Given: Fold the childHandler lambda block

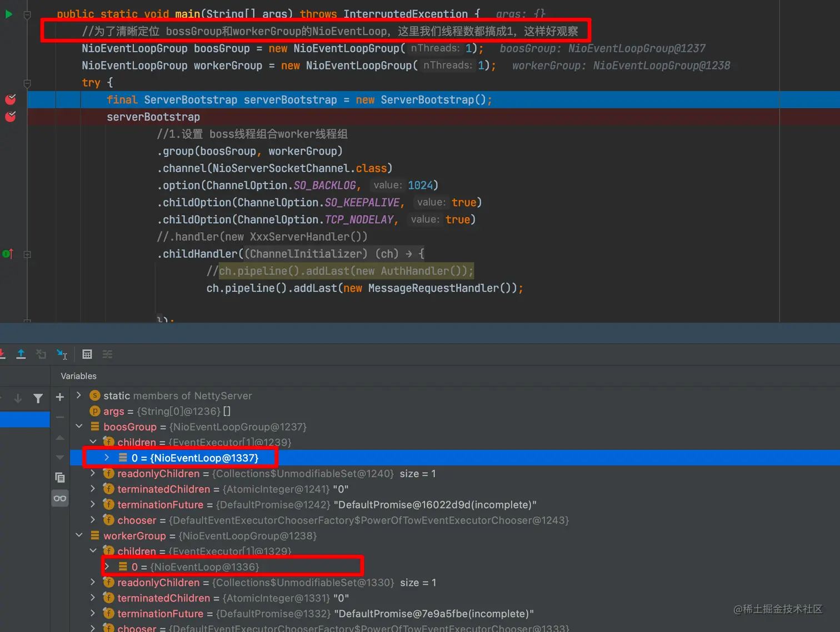Looking at the screenshot, I should point(27,254).
